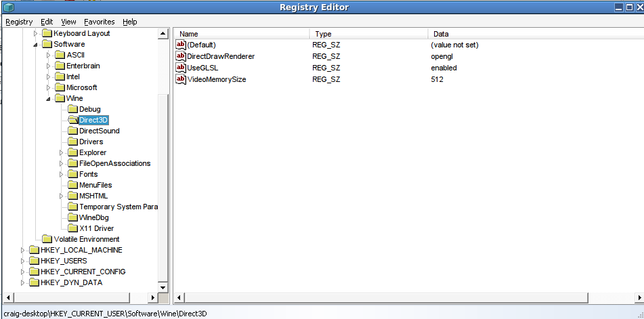This screenshot has height=319, width=644.
Task: Click the HKEY_LOCAL_MACHINE folder icon
Action: [x=34, y=250]
